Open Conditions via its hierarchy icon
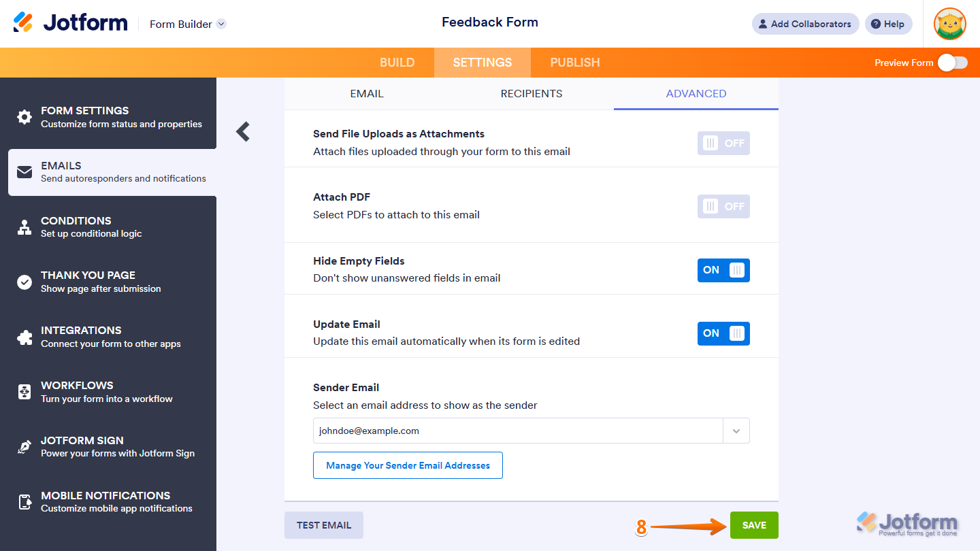The width and height of the screenshot is (980, 551). tap(24, 227)
